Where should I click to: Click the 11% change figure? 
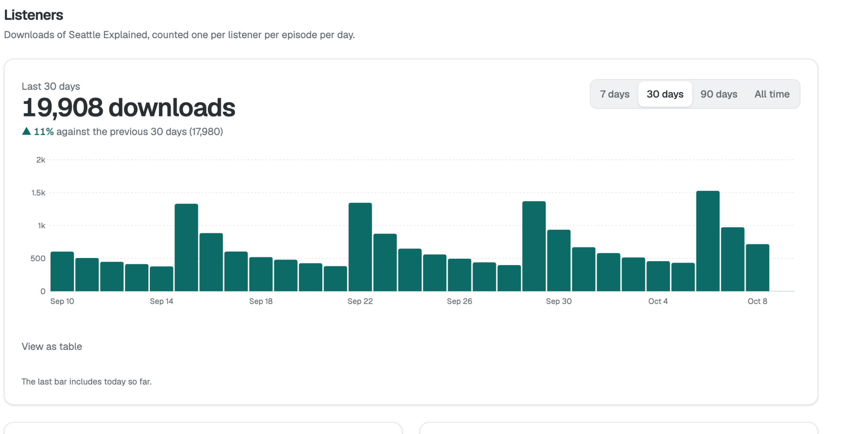(44, 132)
